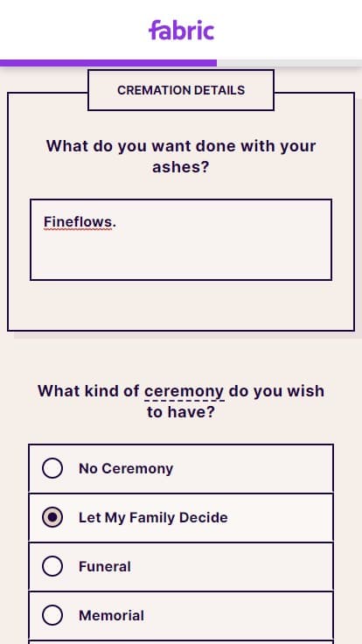
Task: Click the fabric logo at top
Action: 181,30
